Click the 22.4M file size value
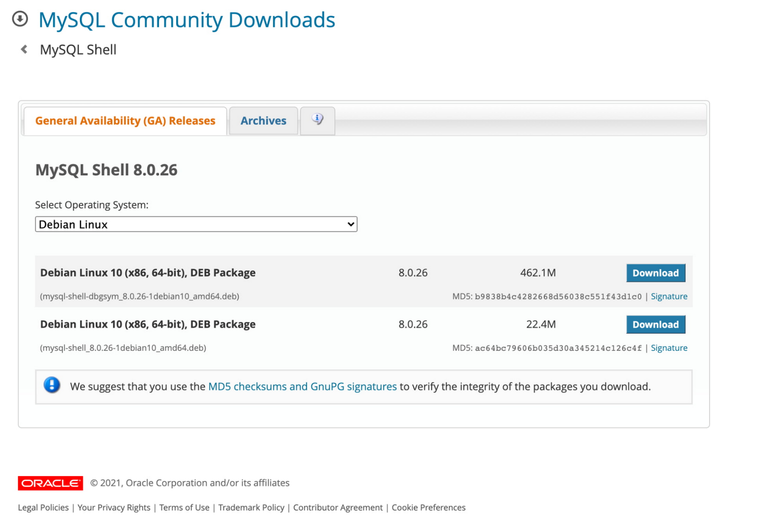 click(x=541, y=324)
